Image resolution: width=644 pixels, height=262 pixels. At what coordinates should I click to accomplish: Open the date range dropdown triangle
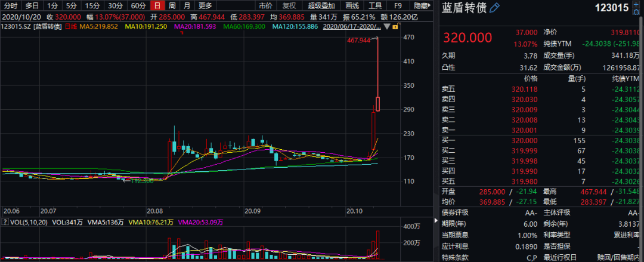(x=386, y=27)
